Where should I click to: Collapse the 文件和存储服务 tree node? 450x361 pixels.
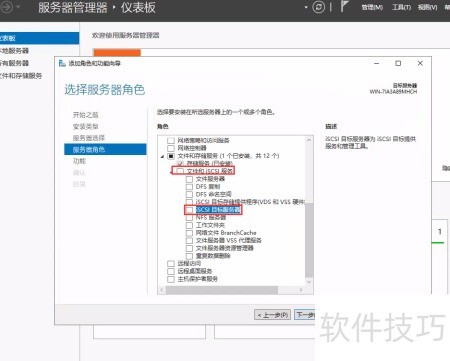click(x=162, y=156)
